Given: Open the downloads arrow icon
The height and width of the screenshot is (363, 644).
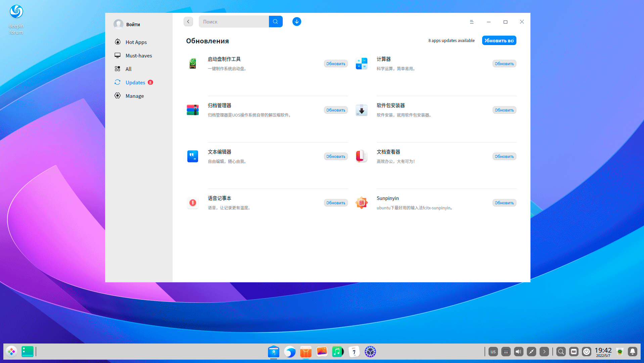Looking at the screenshot, I should 296,22.
